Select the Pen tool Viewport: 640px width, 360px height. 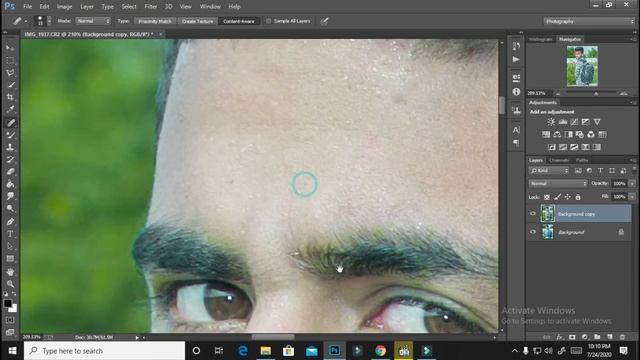[10, 222]
